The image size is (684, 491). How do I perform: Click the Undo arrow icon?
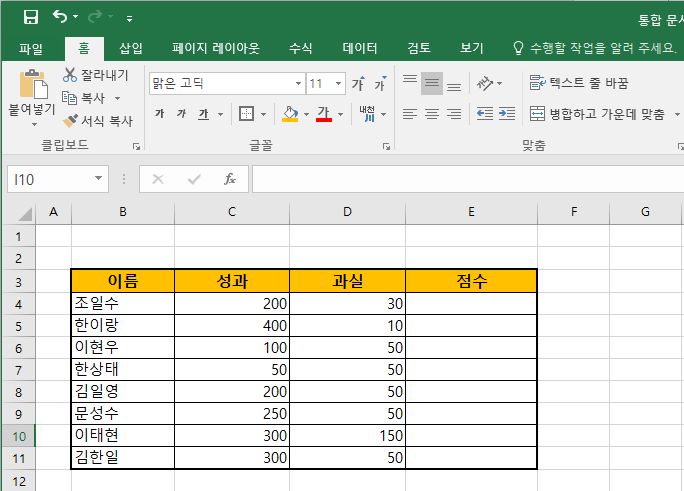point(60,17)
